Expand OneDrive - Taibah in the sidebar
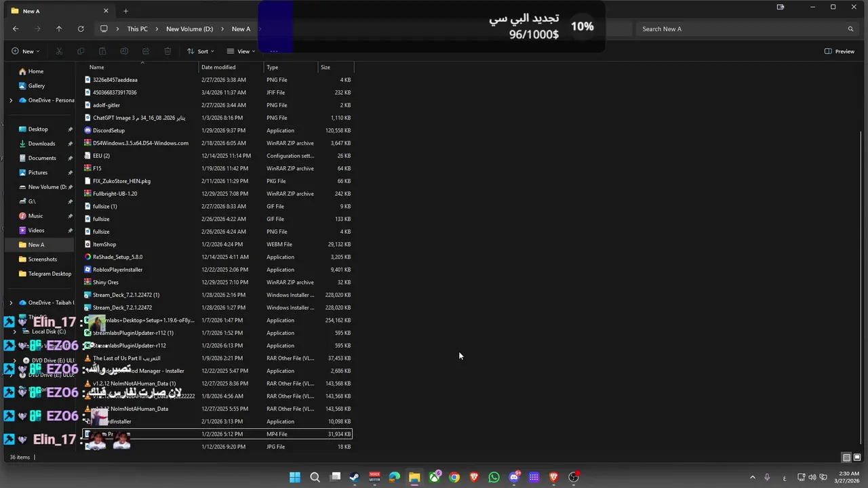868x488 pixels. pos(10,303)
